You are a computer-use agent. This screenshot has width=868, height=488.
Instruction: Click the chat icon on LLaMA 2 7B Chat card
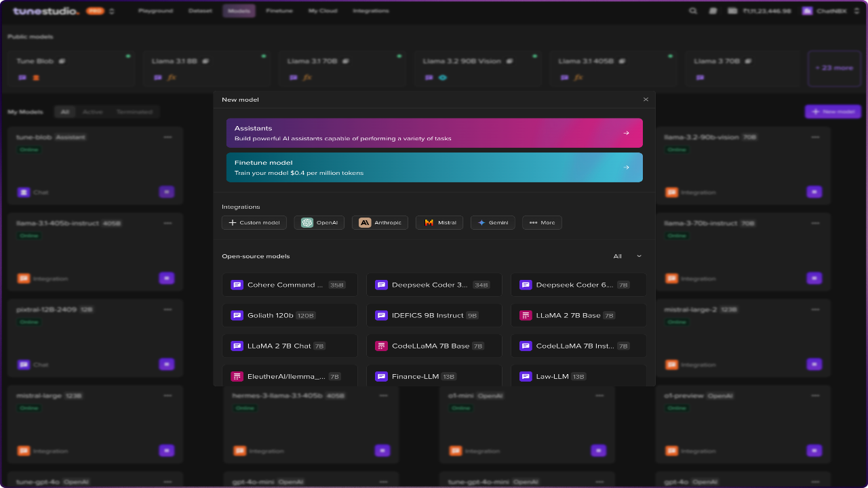pyautogui.click(x=237, y=346)
